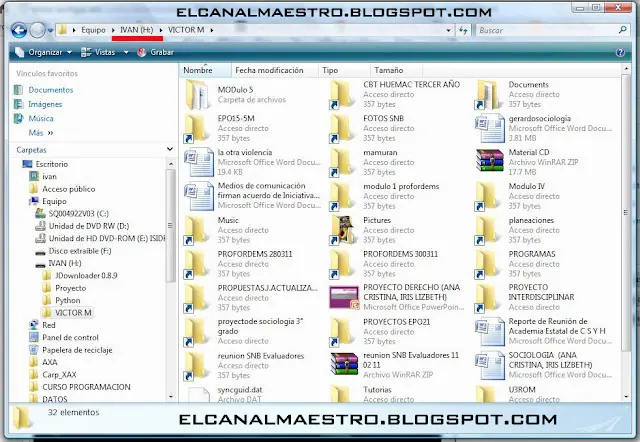The height and width of the screenshot is (442, 640).
Task: Select the Music shortcut folder icon
Action: (196, 230)
